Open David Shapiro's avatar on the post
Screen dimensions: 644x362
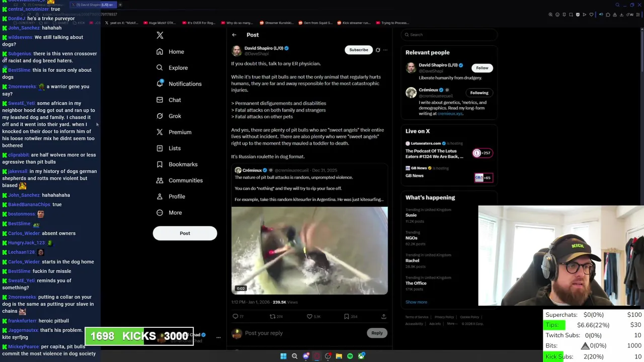(236, 51)
